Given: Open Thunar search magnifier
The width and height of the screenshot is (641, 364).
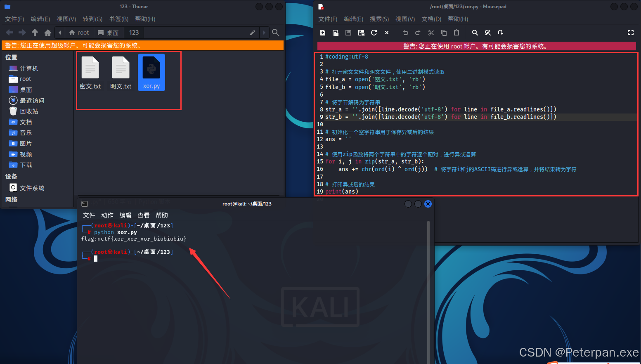Looking at the screenshot, I should [x=276, y=33].
